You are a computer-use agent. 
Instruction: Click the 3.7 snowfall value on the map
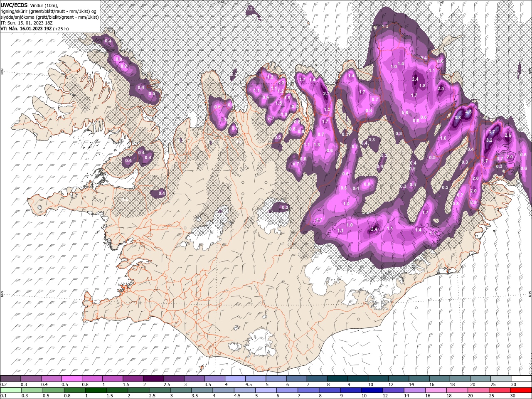[492, 132]
